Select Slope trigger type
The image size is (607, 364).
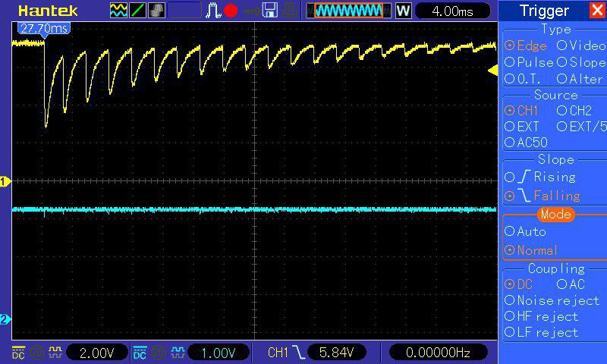pos(581,62)
